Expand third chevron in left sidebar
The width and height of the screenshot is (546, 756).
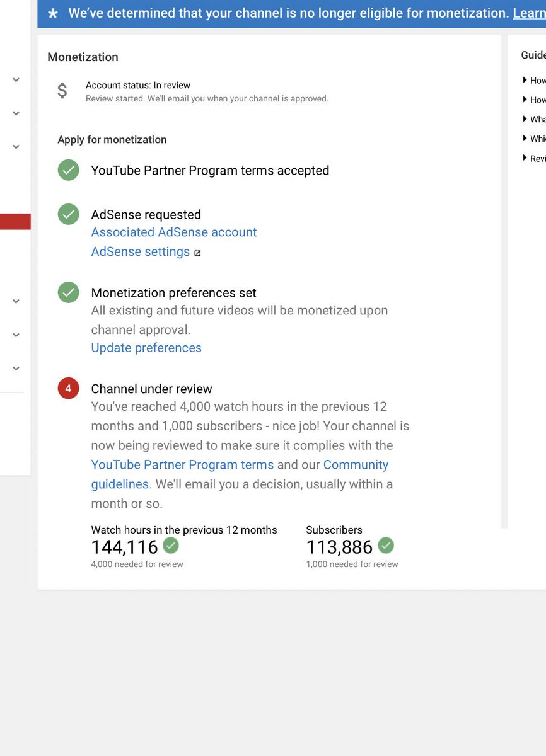click(x=16, y=147)
